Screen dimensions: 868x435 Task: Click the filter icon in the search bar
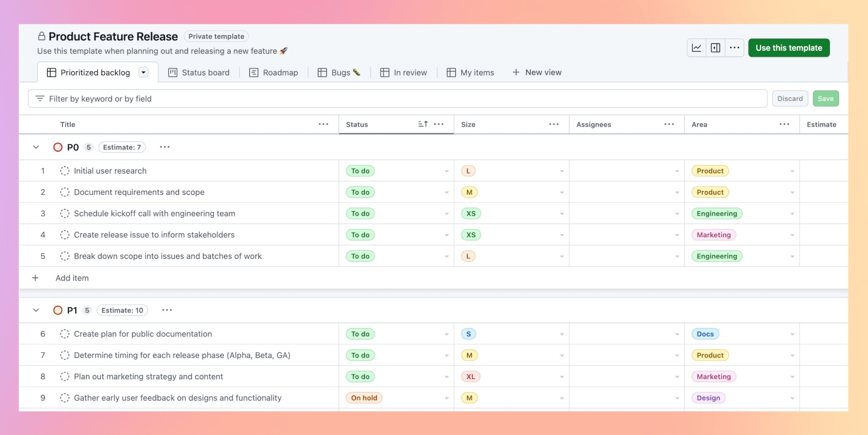(x=40, y=99)
